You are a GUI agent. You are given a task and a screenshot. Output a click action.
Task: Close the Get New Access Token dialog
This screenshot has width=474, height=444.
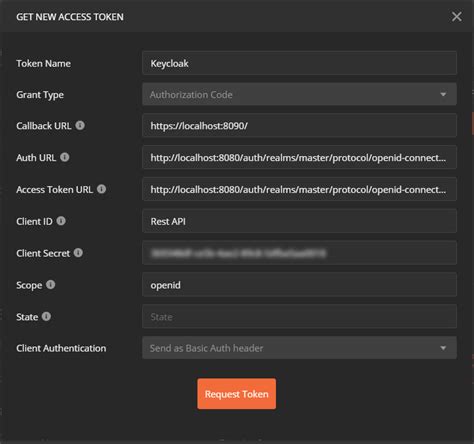(457, 16)
